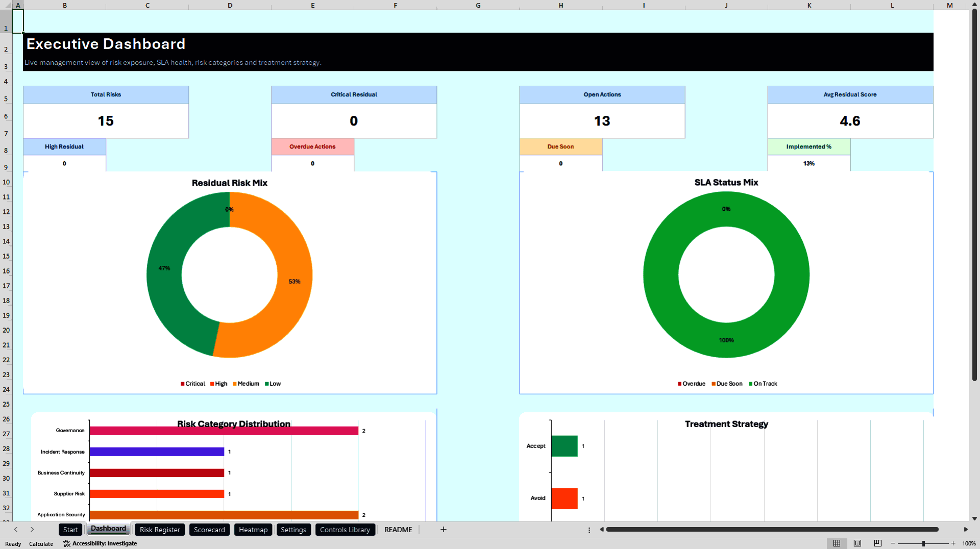This screenshot has width=980, height=549.
Task: Click the 100% zoom level
Action: coord(969,543)
